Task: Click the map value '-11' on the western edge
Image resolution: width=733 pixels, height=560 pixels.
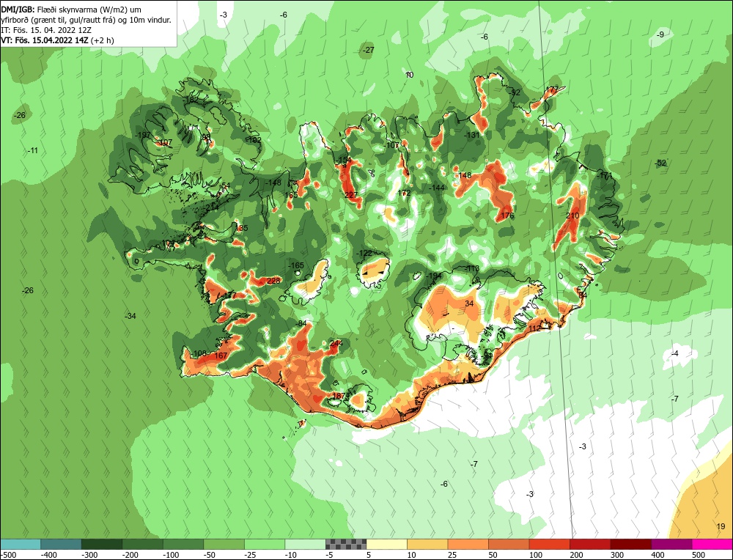Action: coord(32,150)
